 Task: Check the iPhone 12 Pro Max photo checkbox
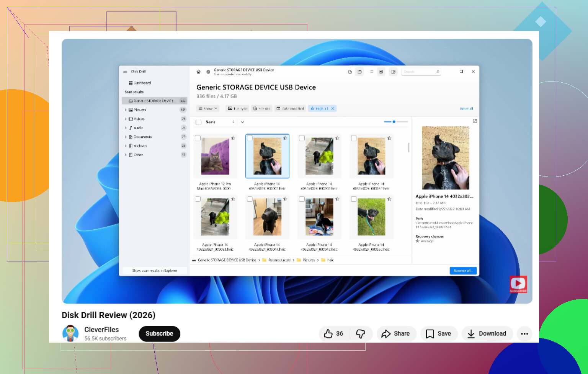tap(198, 138)
